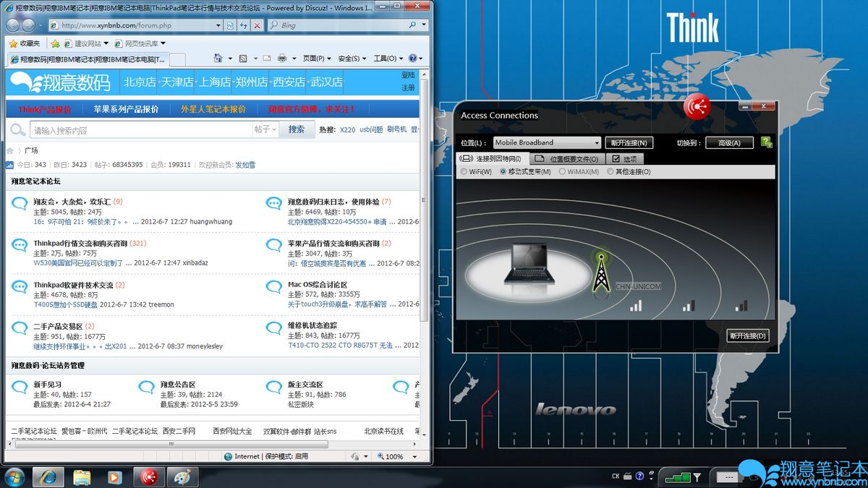868x488 pixels.
Task: Stop page loading with red X icon
Action: [x=258, y=25]
